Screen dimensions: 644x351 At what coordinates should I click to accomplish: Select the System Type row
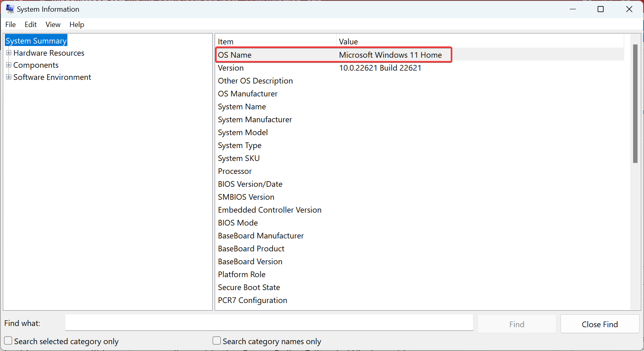(420, 145)
